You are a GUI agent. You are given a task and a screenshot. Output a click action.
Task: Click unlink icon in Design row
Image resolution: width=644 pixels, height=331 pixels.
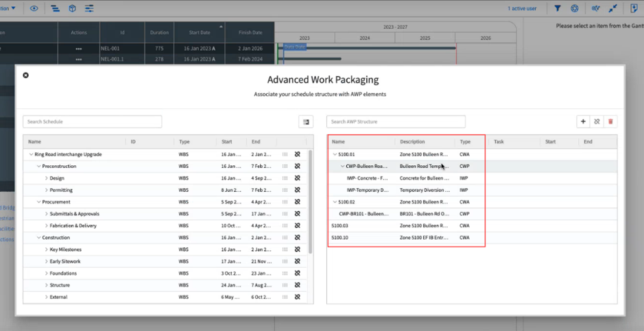point(298,178)
